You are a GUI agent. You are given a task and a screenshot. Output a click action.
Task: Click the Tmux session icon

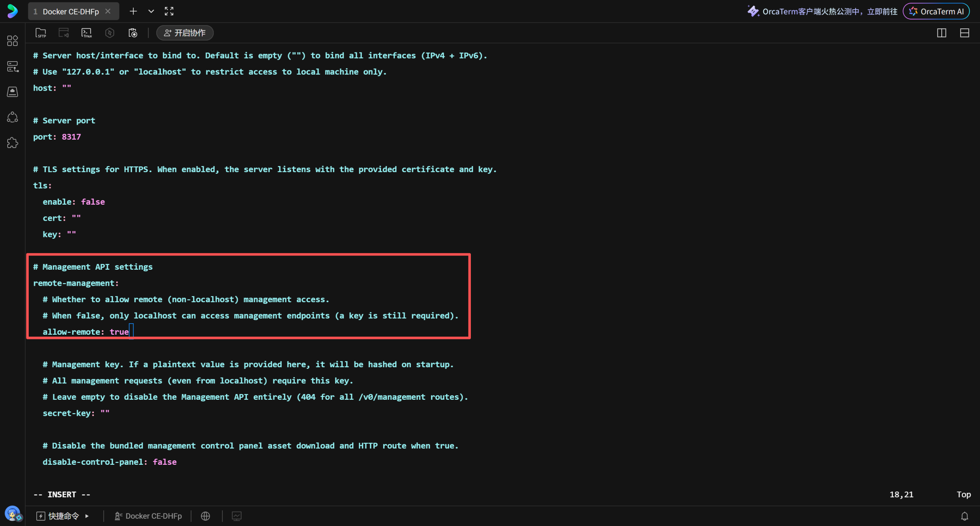[87, 33]
